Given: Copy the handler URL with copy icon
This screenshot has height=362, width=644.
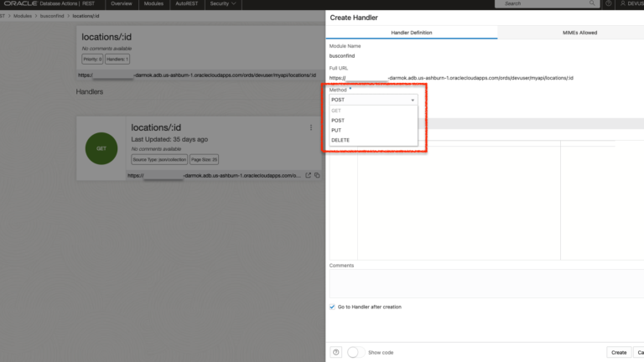Looking at the screenshot, I should point(317,175).
